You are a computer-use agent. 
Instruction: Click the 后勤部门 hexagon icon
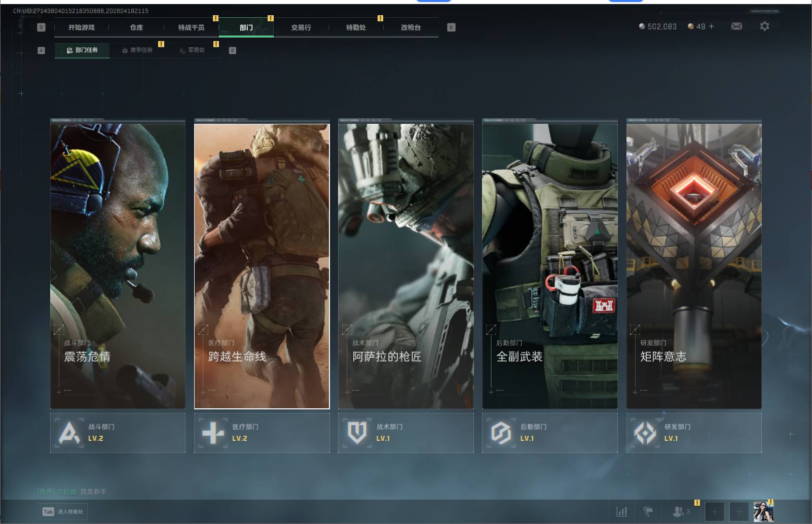pyautogui.click(x=501, y=433)
